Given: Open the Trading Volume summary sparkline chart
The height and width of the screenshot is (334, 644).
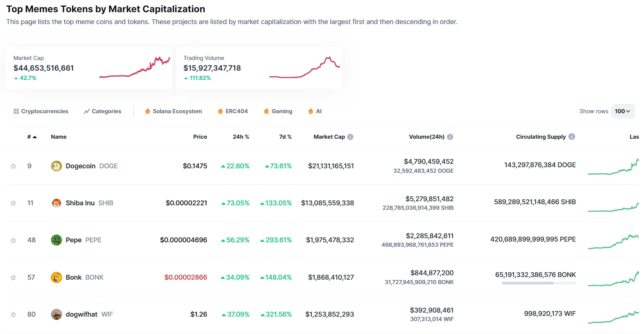Looking at the screenshot, I should click(305, 67).
